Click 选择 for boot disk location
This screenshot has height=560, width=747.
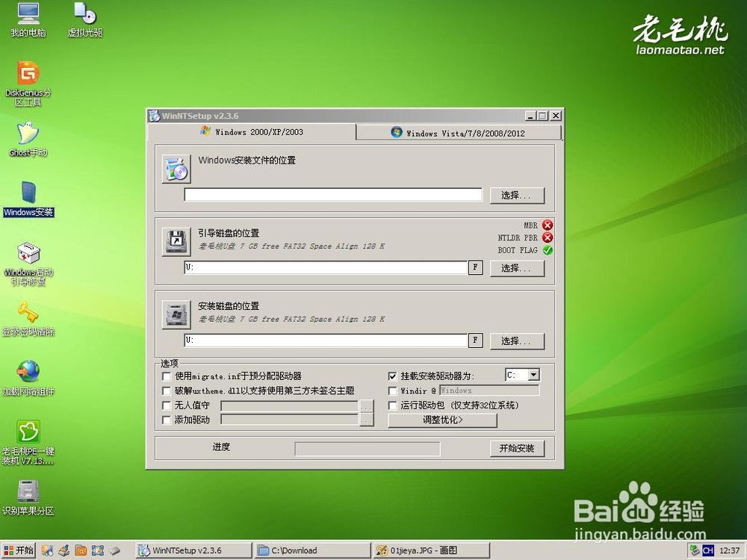tap(517, 268)
